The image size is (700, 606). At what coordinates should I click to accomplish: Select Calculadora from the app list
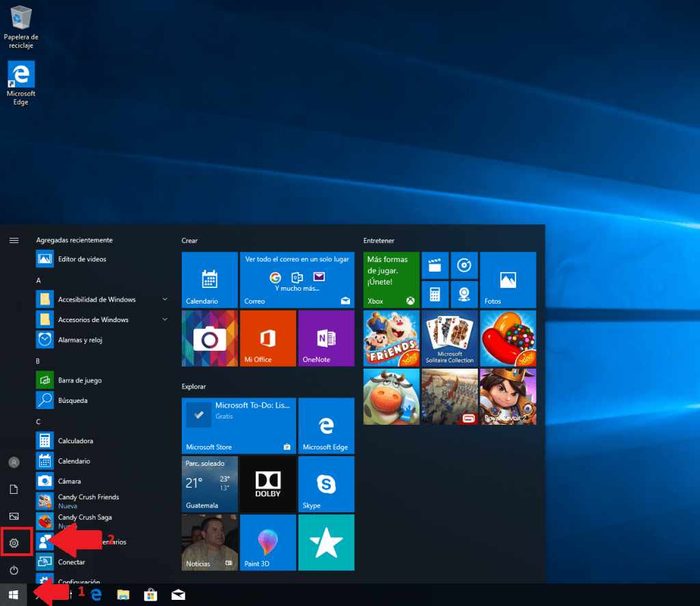[x=75, y=441]
